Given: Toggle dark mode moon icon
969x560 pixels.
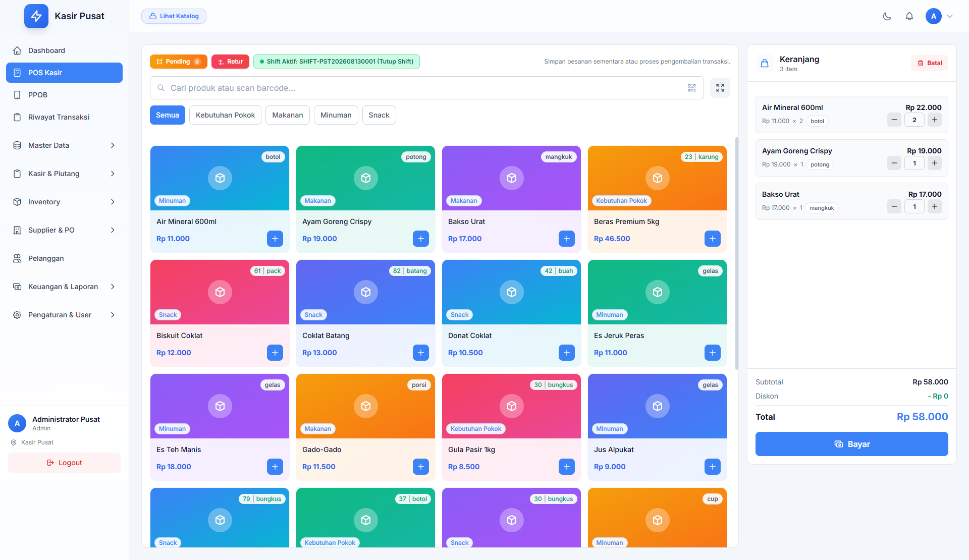Looking at the screenshot, I should [887, 16].
